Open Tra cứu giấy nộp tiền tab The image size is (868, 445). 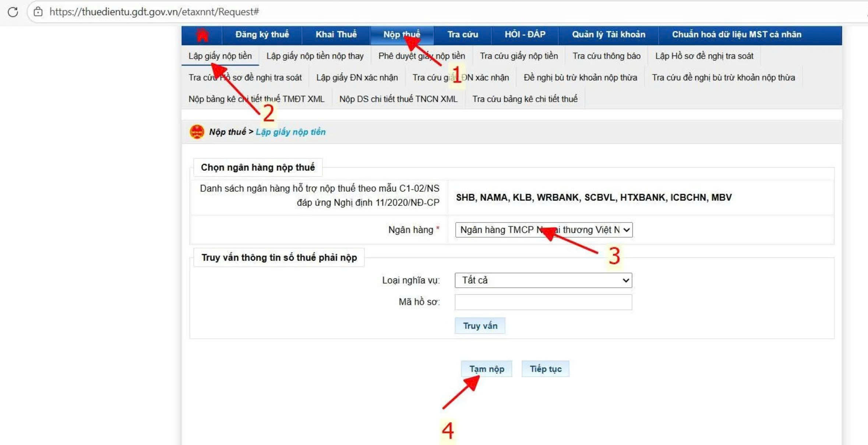tap(519, 56)
